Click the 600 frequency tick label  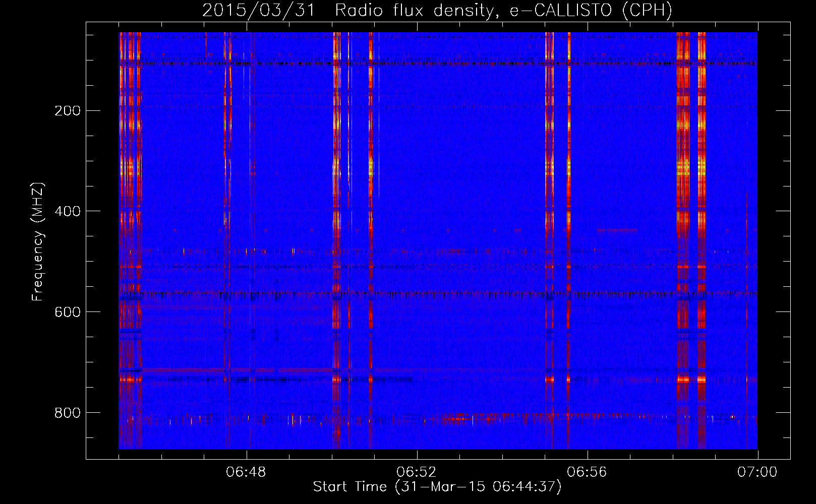tap(68, 312)
